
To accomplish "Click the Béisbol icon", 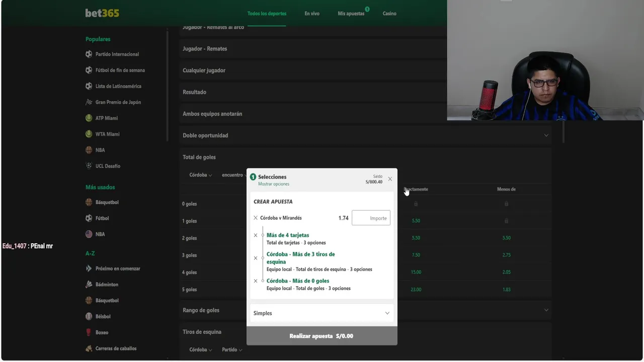I will [x=89, y=316].
